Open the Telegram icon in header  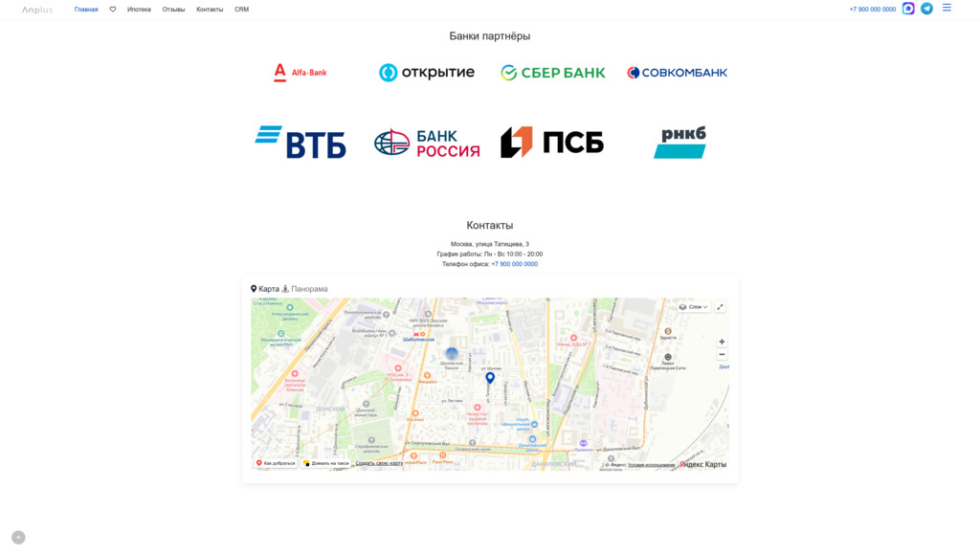pyautogui.click(x=926, y=9)
